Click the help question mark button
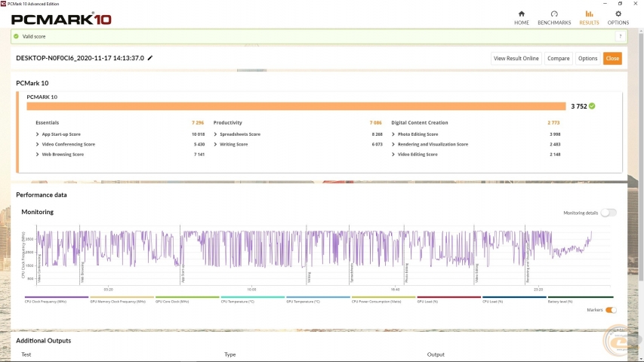 [x=620, y=36]
